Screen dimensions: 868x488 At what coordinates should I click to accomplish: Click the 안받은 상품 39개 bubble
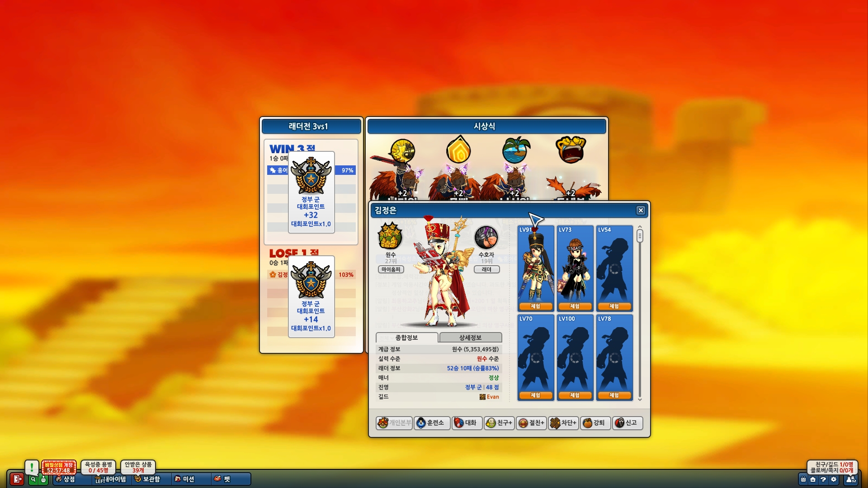[138, 467]
